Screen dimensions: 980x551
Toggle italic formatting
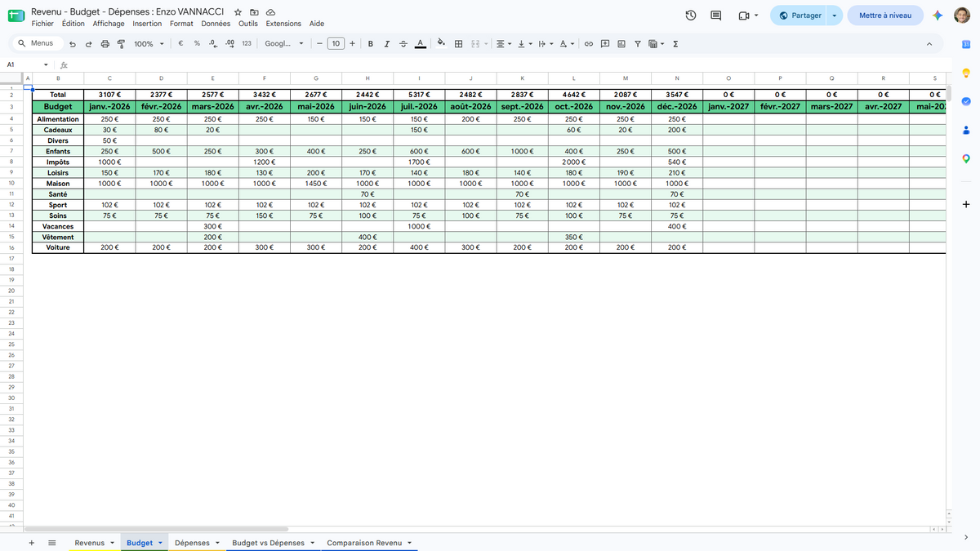point(387,44)
